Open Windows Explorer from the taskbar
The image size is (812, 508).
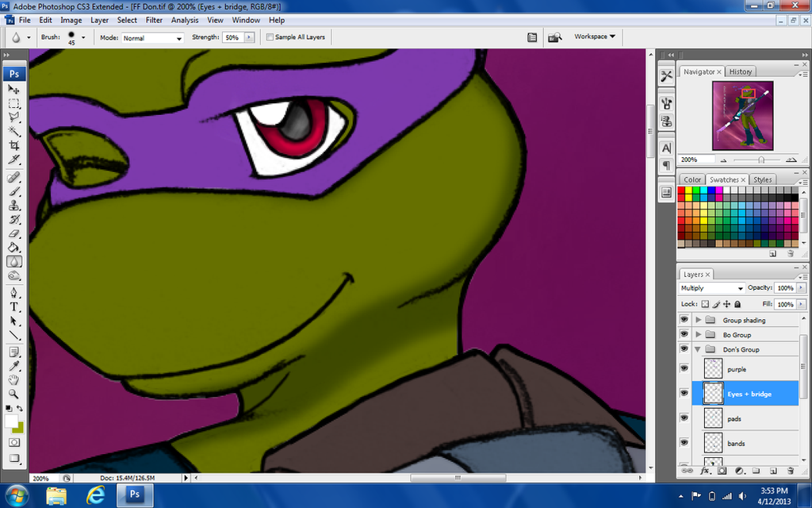coord(56,495)
